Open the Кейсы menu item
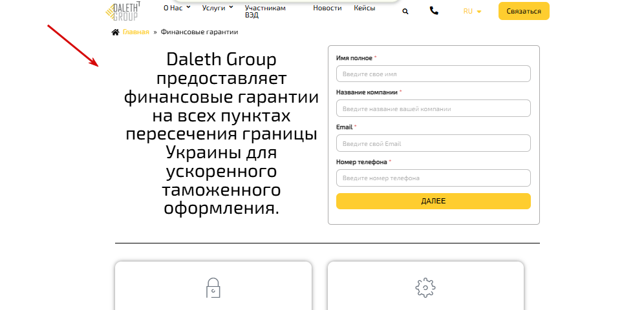The image size is (644, 310). click(x=365, y=8)
